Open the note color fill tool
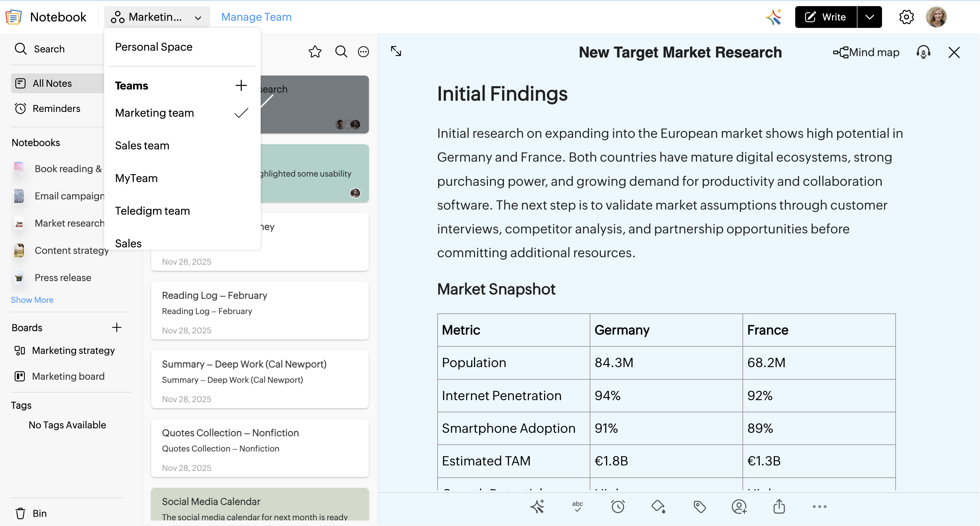Viewport: 980px width, 526px height. [658, 506]
